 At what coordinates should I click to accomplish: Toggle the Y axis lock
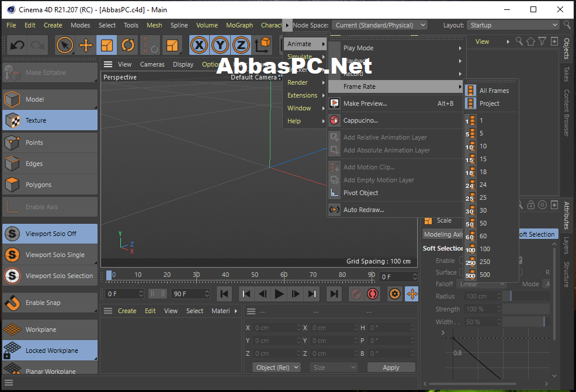pyautogui.click(x=220, y=45)
